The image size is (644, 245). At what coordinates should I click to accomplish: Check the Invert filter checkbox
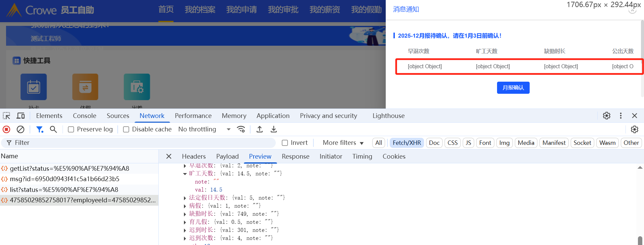(x=285, y=143)
